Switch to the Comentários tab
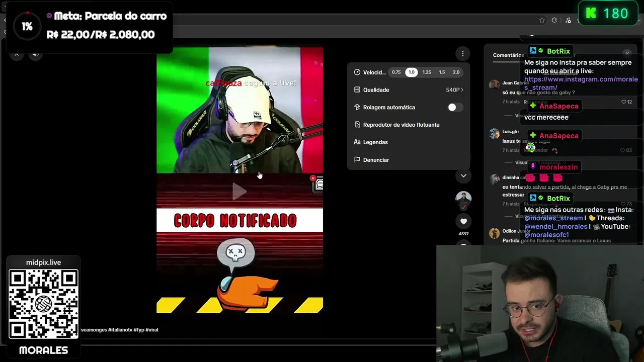The image size is (644, 362). [508, 55]
